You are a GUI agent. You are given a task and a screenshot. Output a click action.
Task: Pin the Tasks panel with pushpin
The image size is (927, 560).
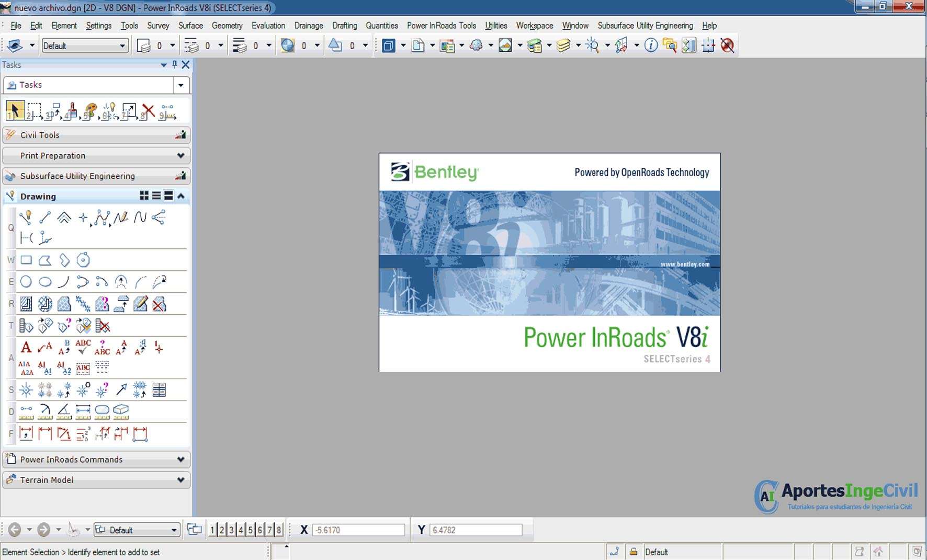coord(175,65)
